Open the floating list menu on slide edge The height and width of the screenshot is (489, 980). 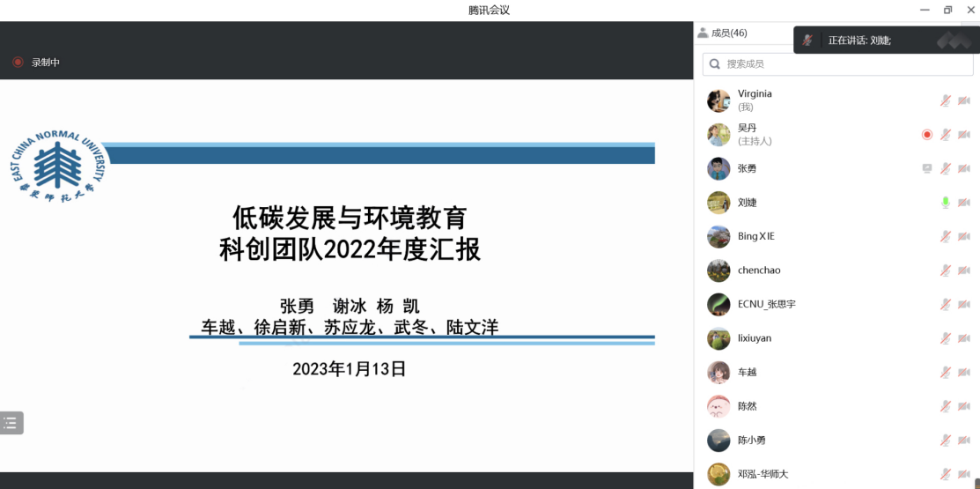click(x=11, y=423)
